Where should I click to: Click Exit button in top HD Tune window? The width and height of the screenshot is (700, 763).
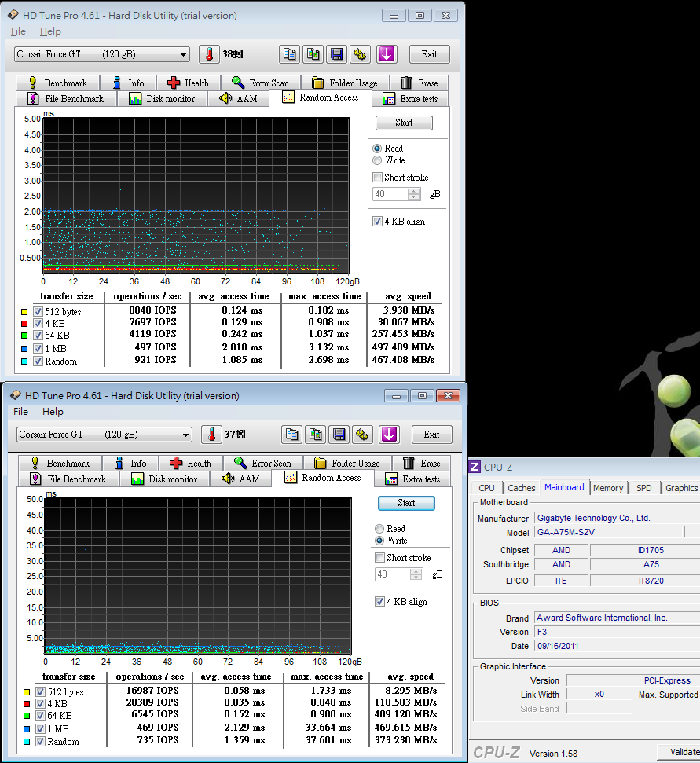coord(429,54)
